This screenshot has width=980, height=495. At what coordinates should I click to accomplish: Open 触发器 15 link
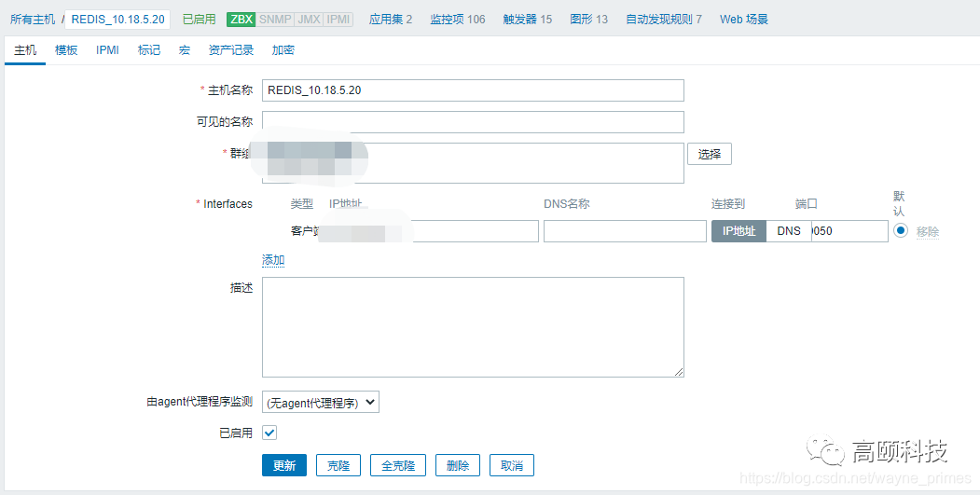[x=528, y=20]
